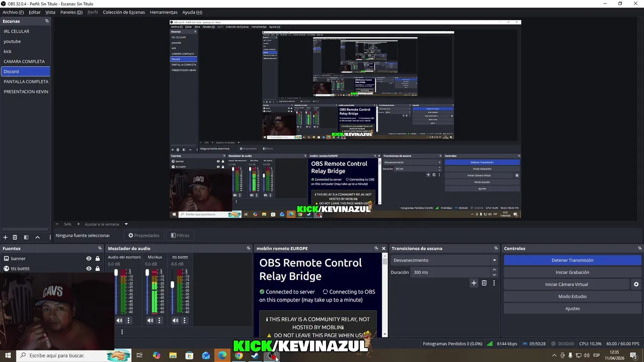644x362 pixels.
Task: Mute the tts botttt speaker icon
Action: pyautogui.click(x=175, y=320)
